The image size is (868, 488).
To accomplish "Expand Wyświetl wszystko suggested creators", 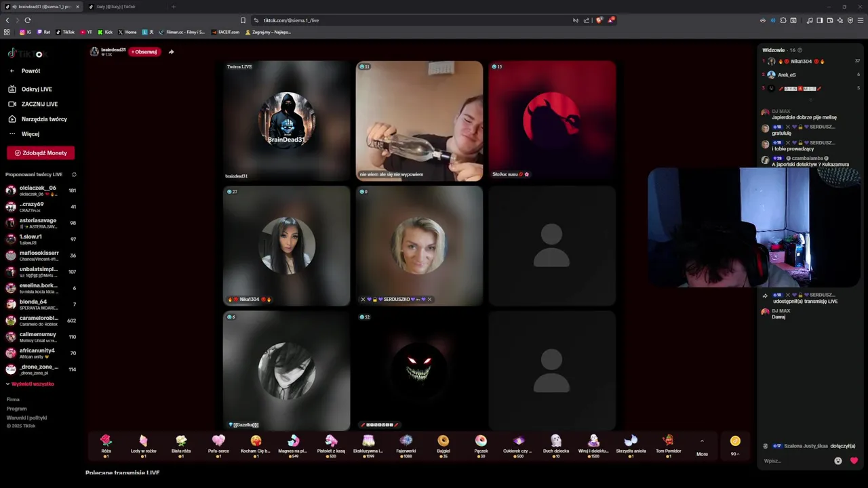I will point(30,384).
